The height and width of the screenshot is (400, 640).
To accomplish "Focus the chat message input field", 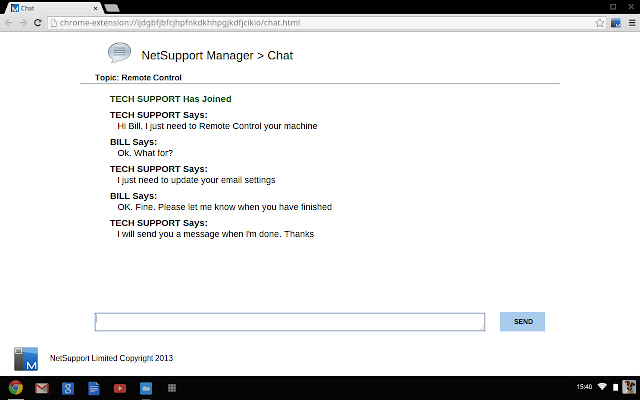I will tap(290, 322).
